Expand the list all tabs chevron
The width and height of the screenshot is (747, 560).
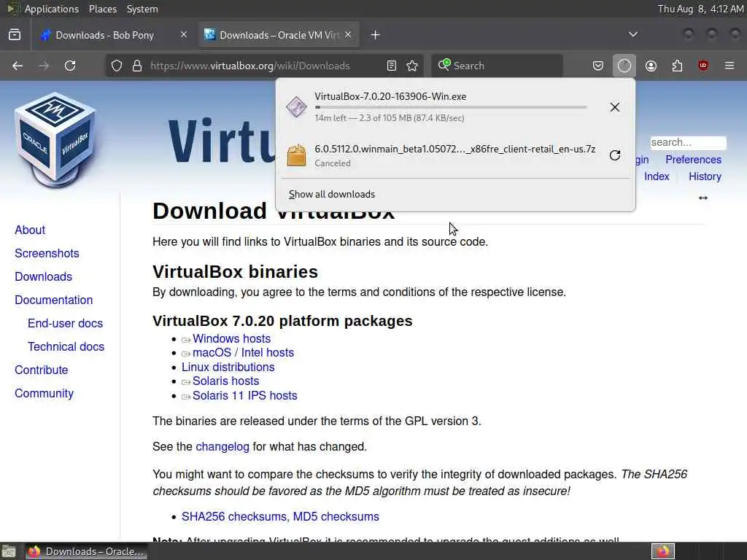pyautogui.click(x=632, y=34)
